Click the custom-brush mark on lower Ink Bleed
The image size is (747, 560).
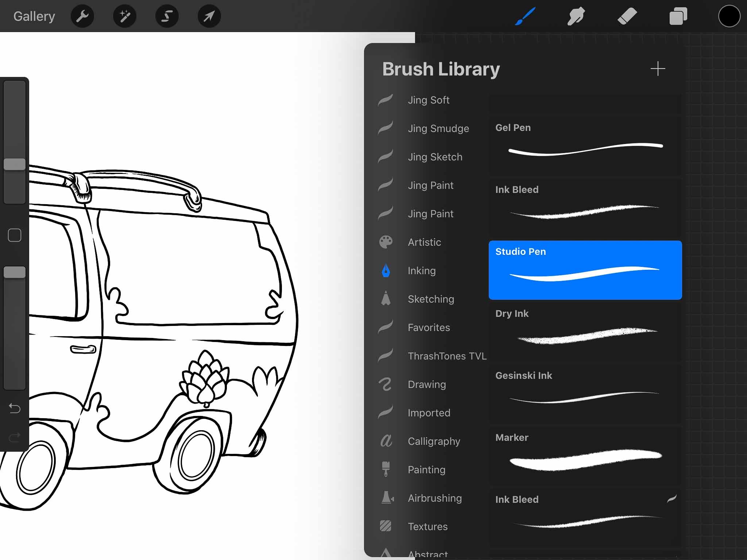672,499
